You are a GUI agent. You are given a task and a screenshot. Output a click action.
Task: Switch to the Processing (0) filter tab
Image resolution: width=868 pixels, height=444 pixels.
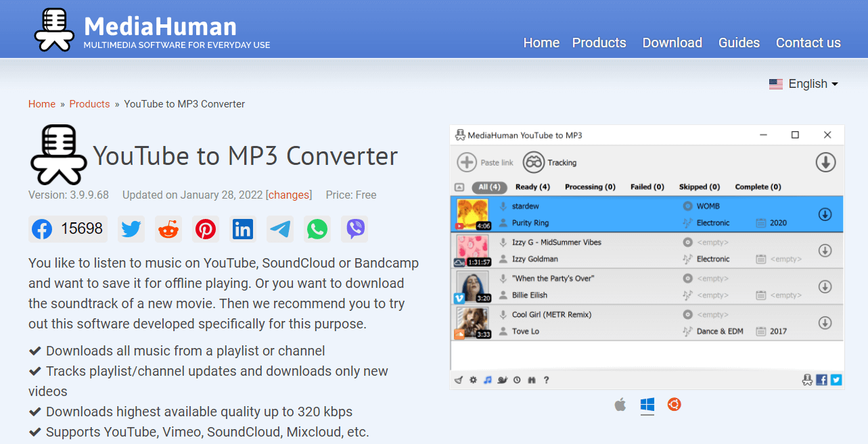tap(590, 187)
